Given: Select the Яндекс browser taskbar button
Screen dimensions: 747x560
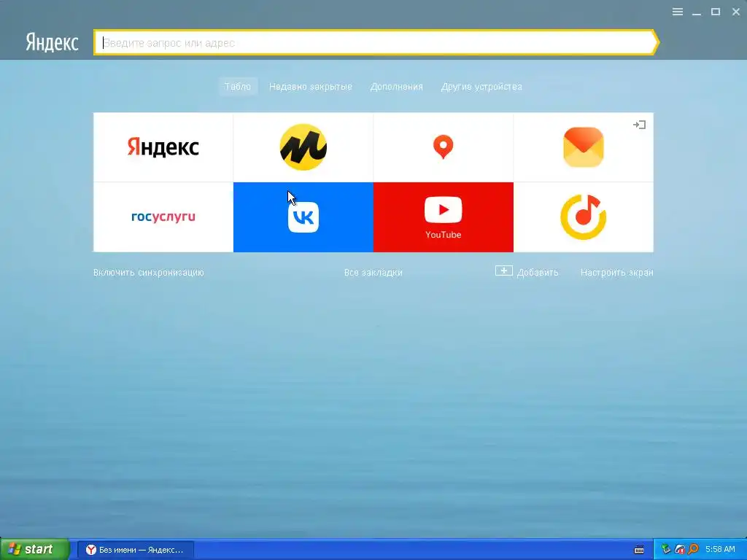Looking at the screenshot, I should (135, 550).
